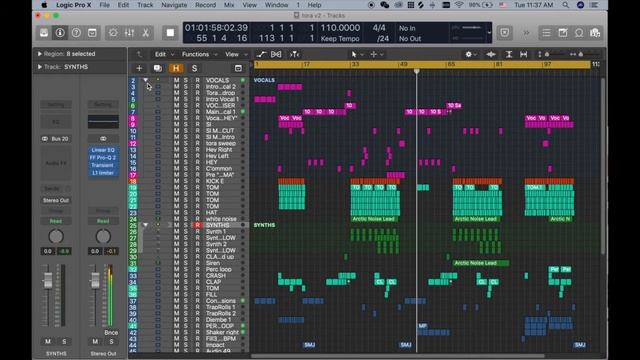Open the media Browsers button
640x360 pixels.
click(x=595, y=33)
